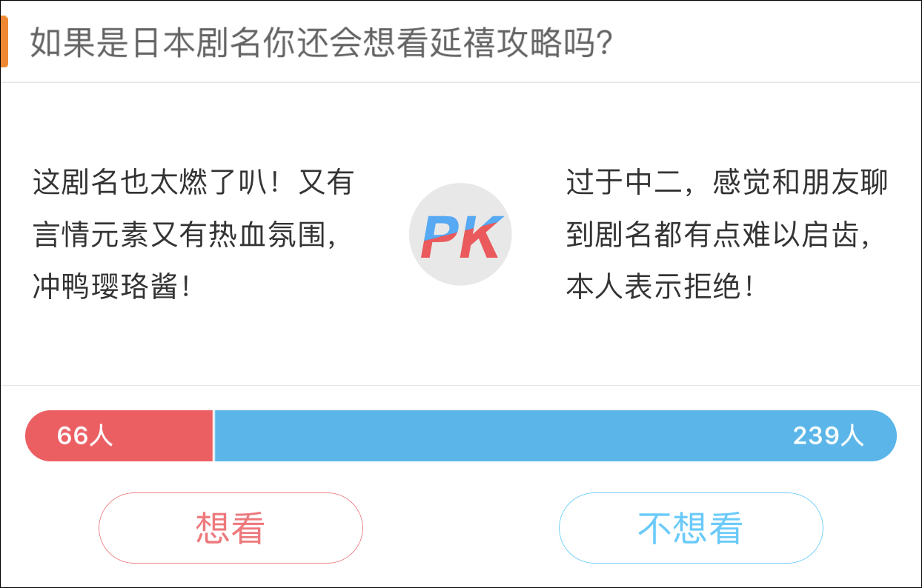
Task: Click the question mark ending the title
Action: 603,44
